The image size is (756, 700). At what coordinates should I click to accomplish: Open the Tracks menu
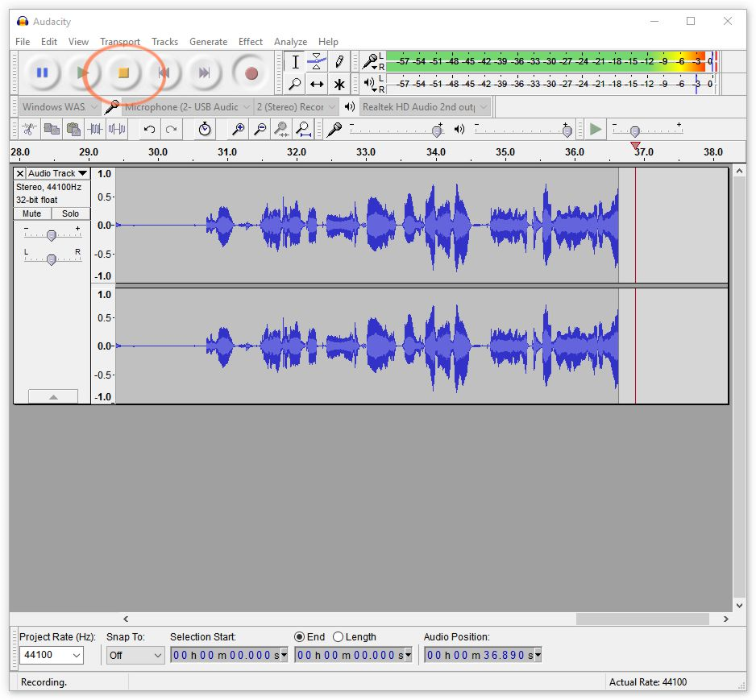pyautogui.click(x=165, y=41)
